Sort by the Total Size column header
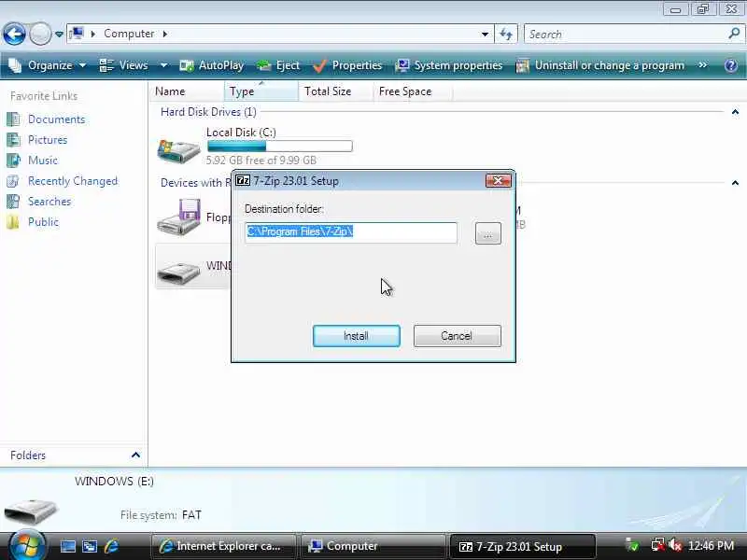Image resolution: width=747 pixels, height=560 pixels. 335,91
